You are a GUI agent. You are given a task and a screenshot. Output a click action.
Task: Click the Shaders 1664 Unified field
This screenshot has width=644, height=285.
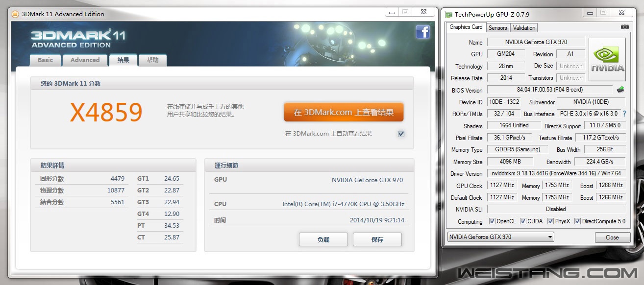[x=514, y=125]
